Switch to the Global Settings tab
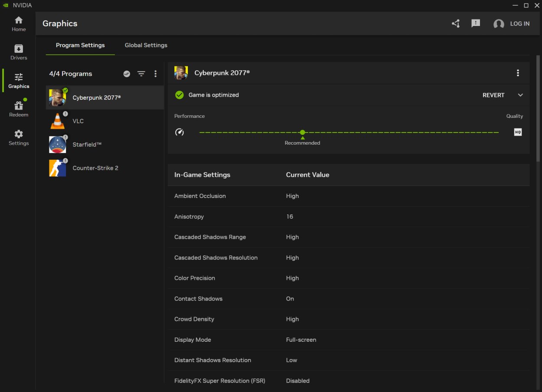Screen dimensions: 542x392 146,45
